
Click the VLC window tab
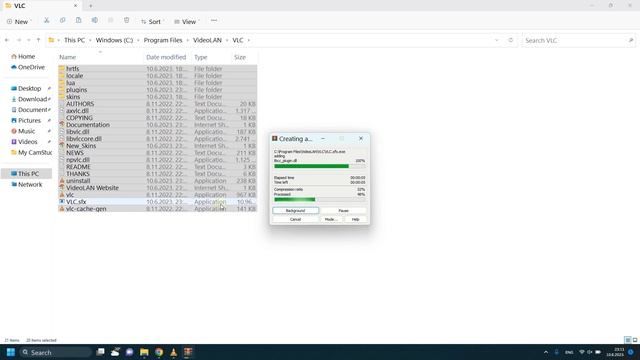click(x=41, y=6)
